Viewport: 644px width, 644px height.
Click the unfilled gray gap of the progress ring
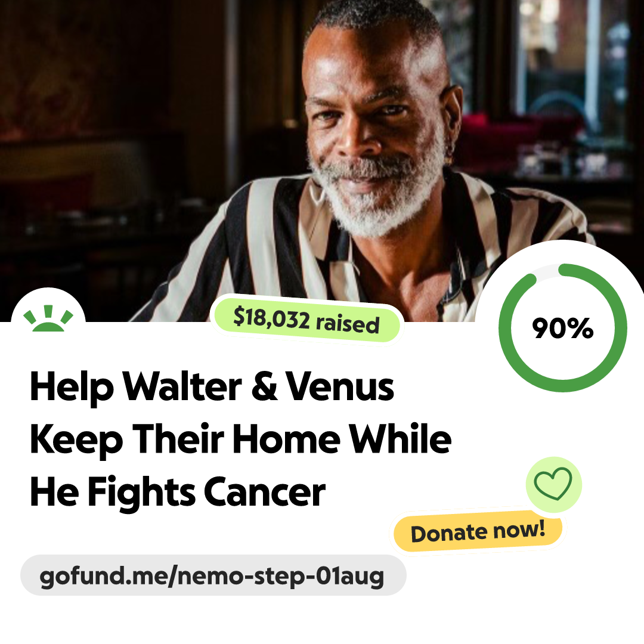(x=547, y=270)
